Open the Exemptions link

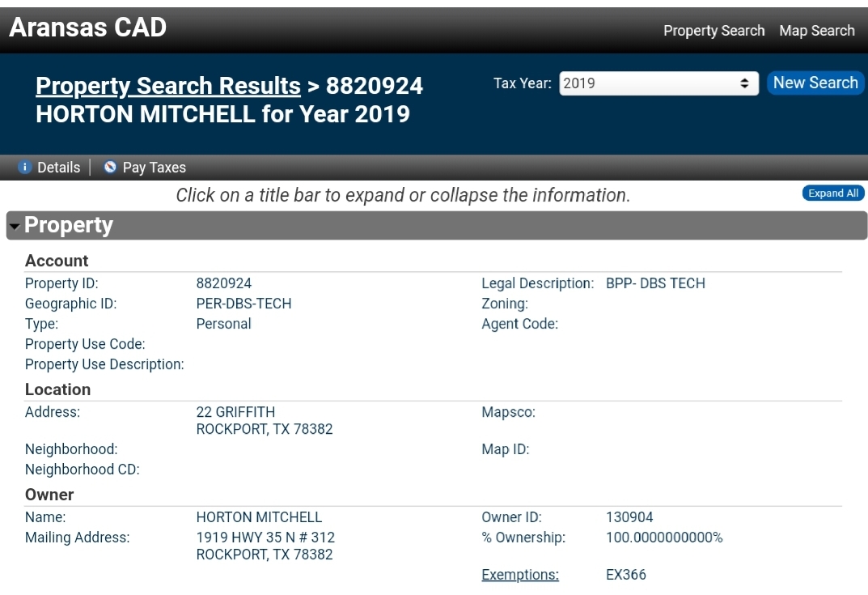coord(520,575)
